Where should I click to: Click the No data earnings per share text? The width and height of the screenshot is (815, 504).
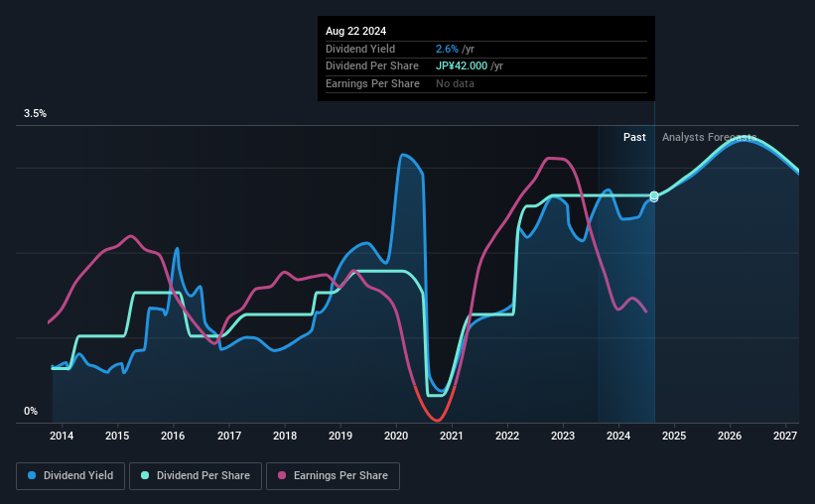tap(455, 83)
